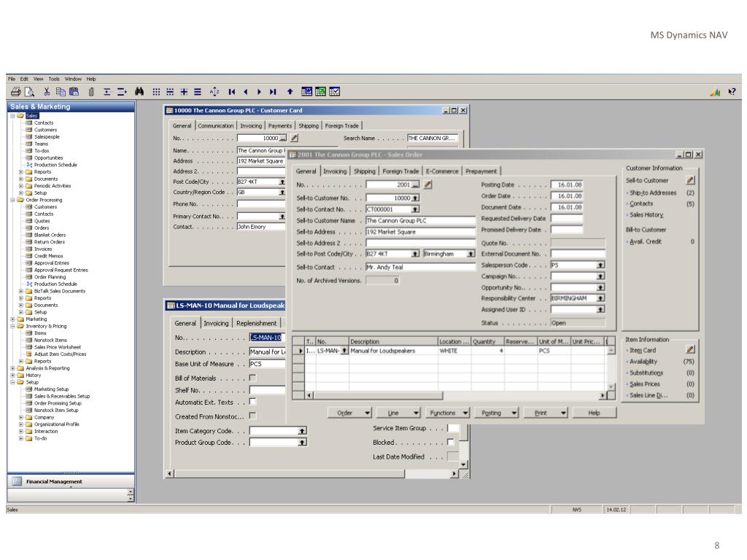Click the four horizontal lines toolbar icon
Viewport: 747px width, 560px height.
pyautogui.click(x=198, y=92)
